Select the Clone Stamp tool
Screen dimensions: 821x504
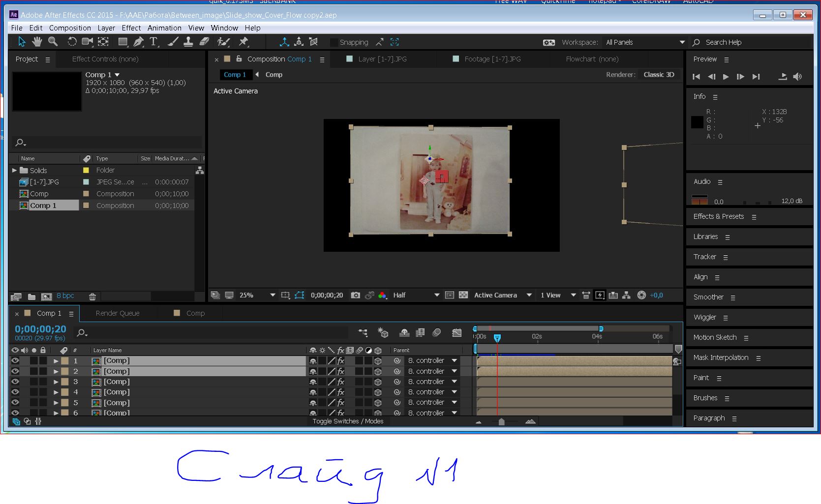(188, 42)
